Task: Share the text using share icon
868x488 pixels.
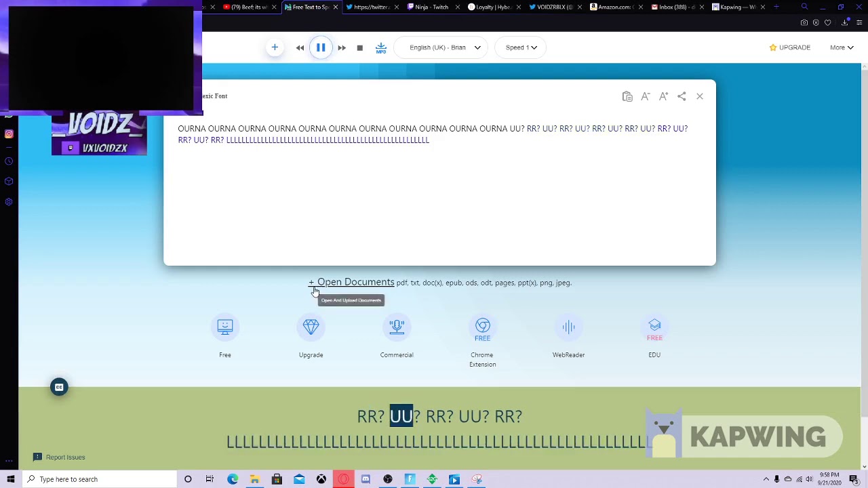Action: click(682, 96)
